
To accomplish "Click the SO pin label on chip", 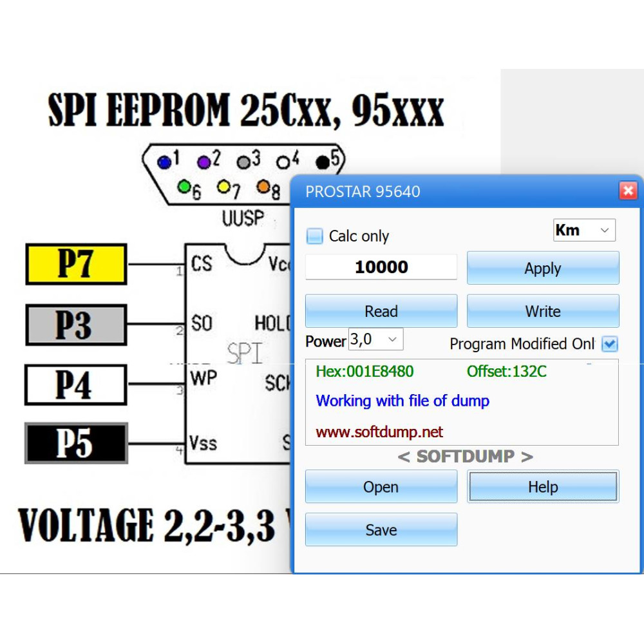I will (x=201, y=323).
